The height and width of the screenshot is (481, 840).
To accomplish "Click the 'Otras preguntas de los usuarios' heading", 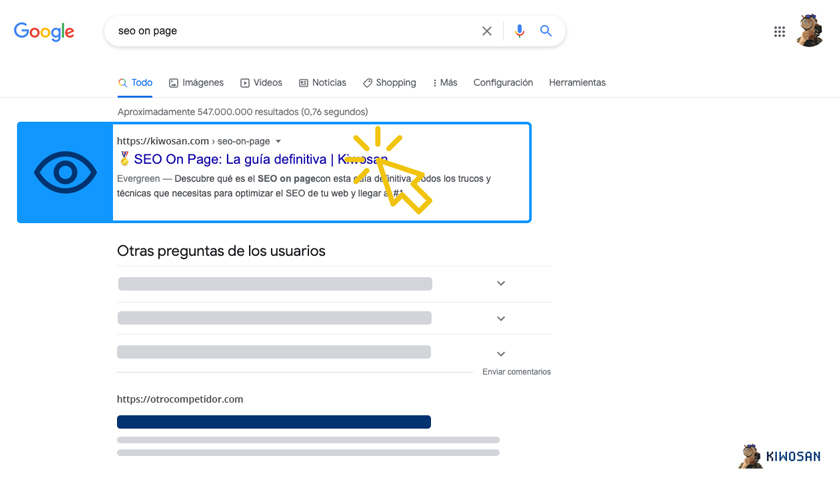I will (221, 251).
